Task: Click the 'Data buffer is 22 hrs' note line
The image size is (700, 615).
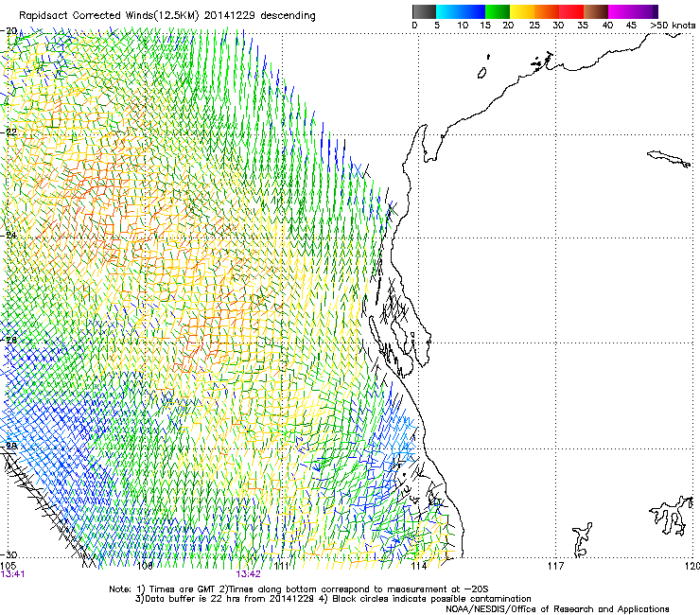Action: tap(333, 599)
